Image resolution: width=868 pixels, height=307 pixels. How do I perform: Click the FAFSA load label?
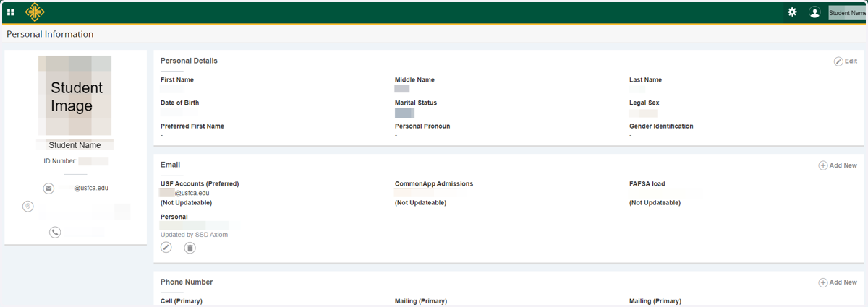pyautogui.click(x=647, y=184)
